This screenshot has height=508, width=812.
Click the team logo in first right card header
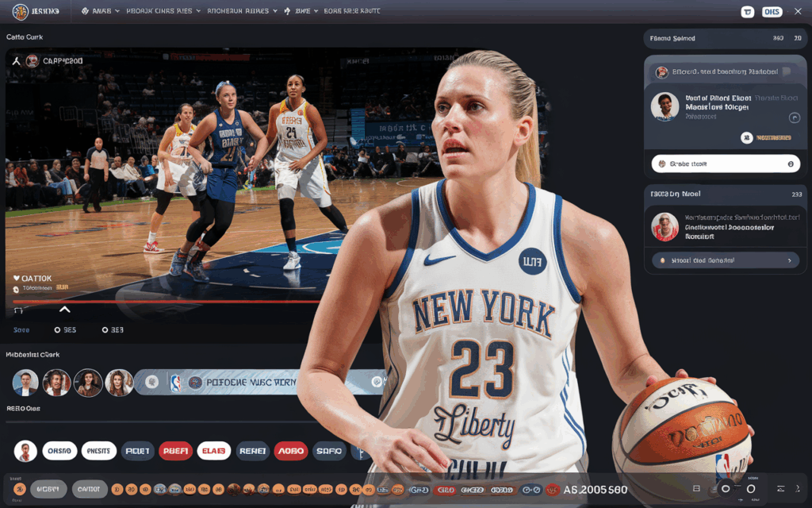pyautogui.click(x=662, y=72)
